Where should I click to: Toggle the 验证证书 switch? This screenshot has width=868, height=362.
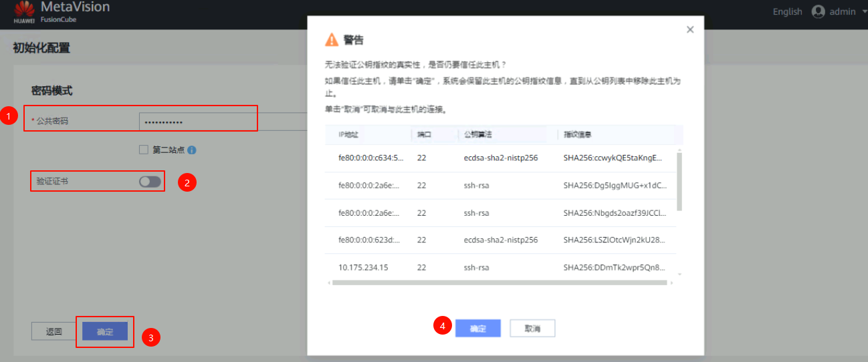[150, 182]
